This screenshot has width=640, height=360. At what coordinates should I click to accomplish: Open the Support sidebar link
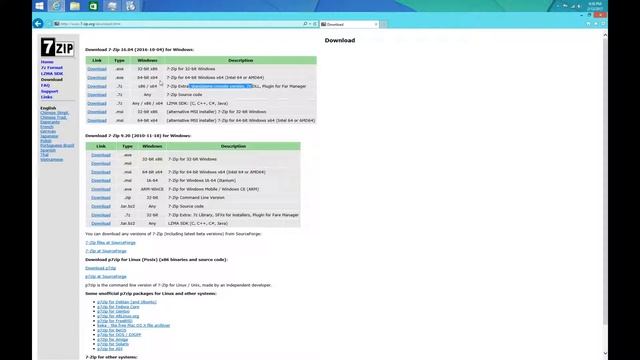(x=49, y=91)
